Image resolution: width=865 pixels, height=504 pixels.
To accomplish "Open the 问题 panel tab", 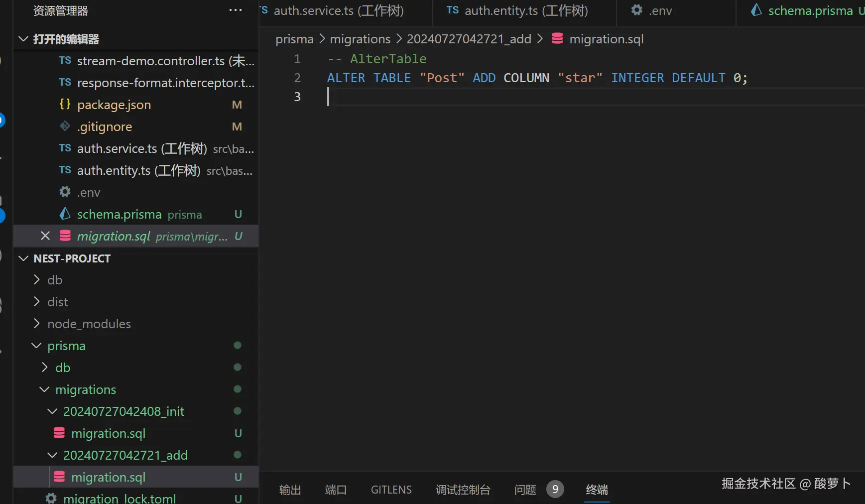I will pyautogui.click(x=525, y=490).
